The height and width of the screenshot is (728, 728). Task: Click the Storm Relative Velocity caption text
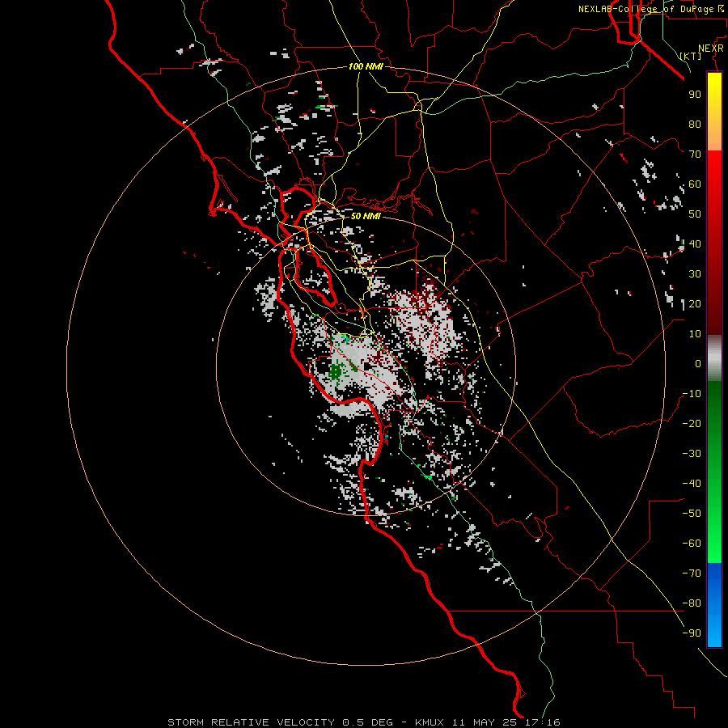(x=363, y=722)
